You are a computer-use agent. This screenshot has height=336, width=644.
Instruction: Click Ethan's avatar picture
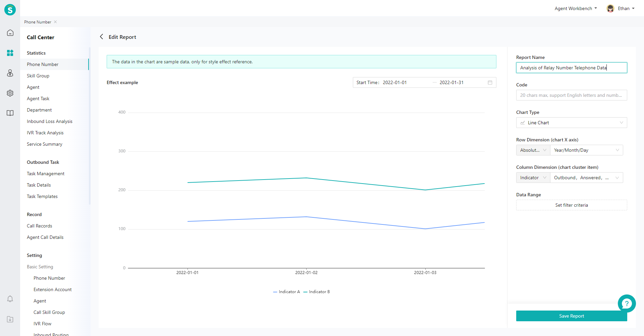tap(610, 8)
